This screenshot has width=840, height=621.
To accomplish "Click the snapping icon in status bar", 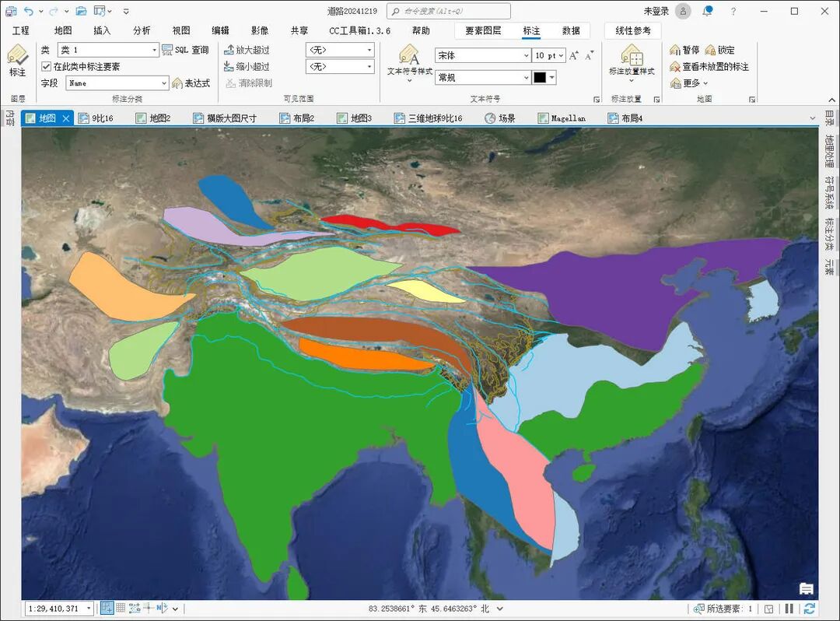I will [107, 608].
